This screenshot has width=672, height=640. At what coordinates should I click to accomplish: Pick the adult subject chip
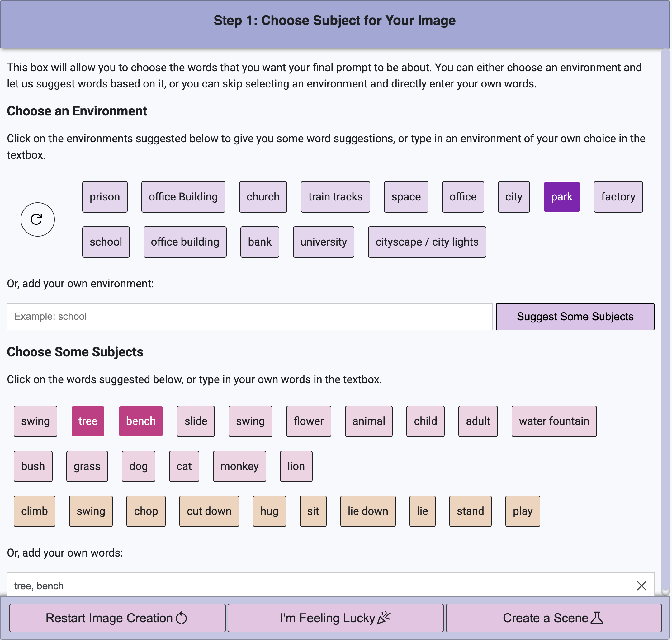point(478,421)
